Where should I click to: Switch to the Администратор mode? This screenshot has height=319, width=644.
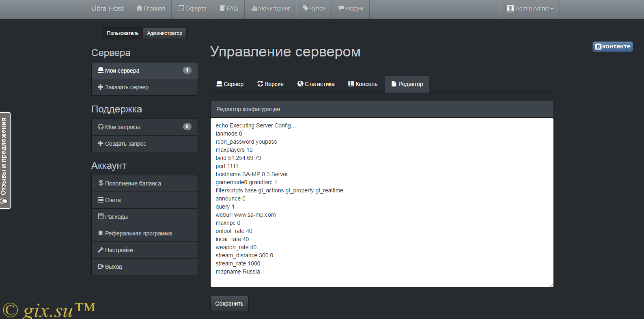click(x=164, y=33)
